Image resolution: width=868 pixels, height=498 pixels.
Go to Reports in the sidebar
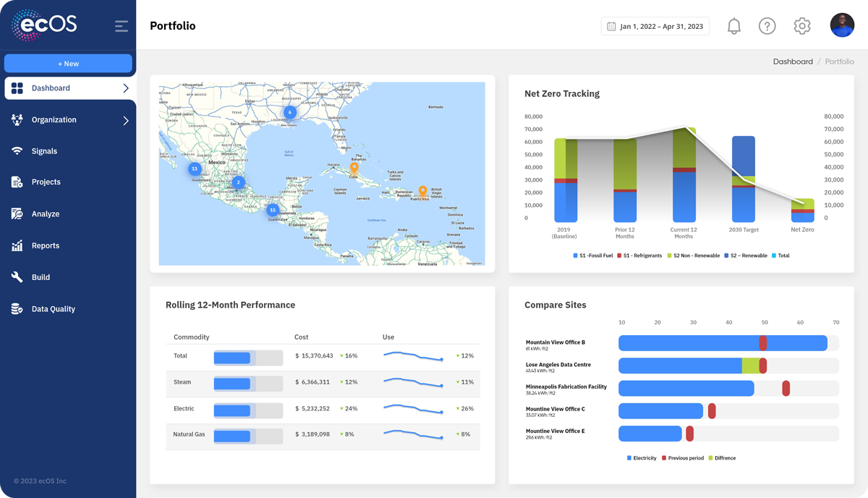pos(45,246)
